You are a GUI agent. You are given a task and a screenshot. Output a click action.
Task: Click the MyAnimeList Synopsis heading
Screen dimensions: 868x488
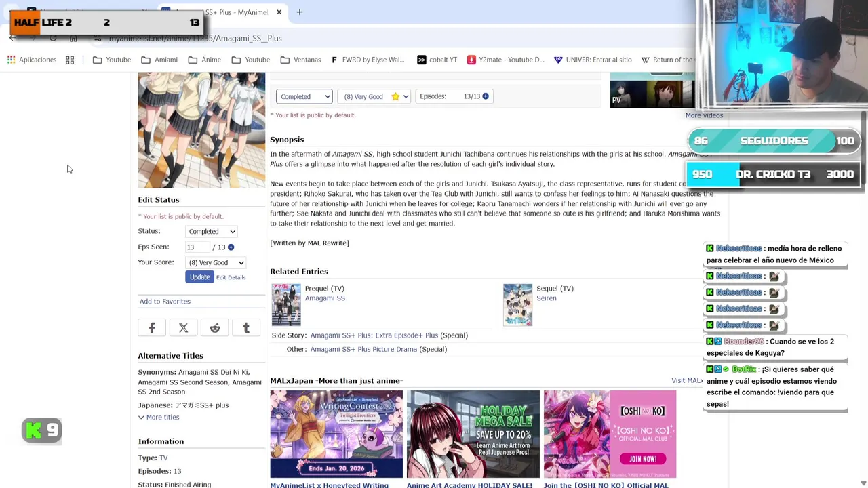click(287, 140)
